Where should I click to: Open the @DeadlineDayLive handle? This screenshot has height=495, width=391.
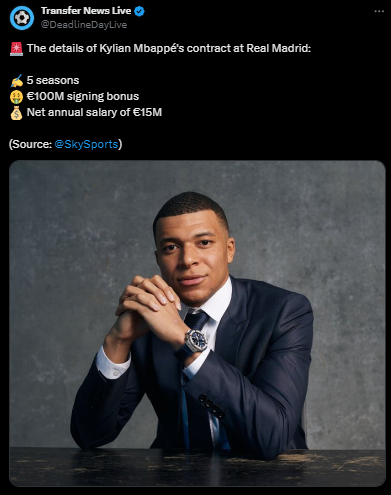84,25
